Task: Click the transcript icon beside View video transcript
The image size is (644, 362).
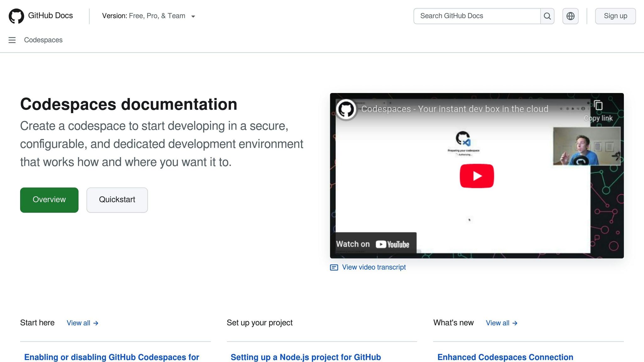Action: pos(334,267)
